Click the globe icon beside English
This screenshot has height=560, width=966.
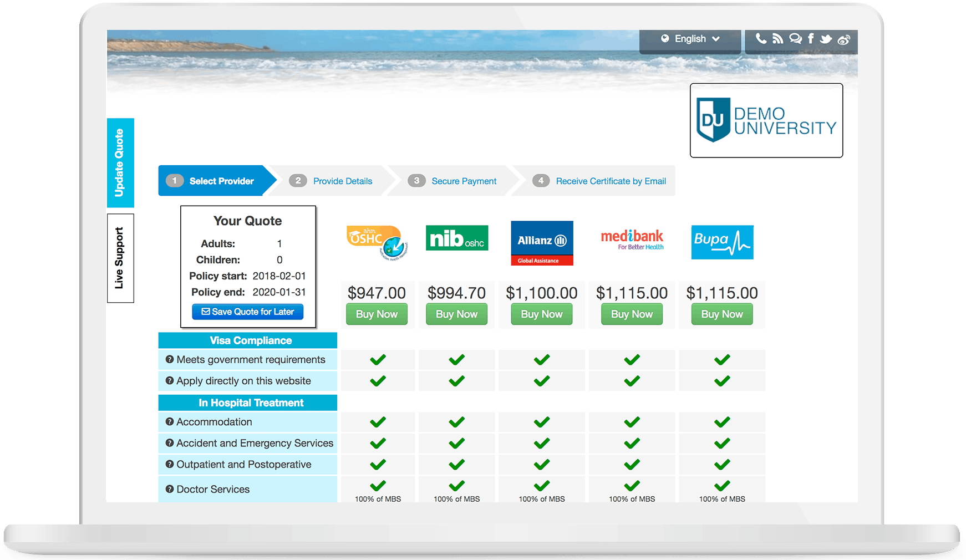click(x=665, y=39)
